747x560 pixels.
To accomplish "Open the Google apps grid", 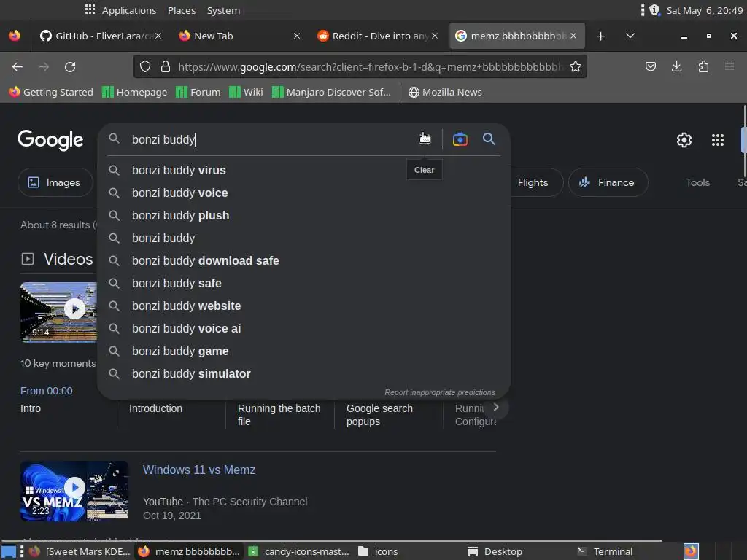I will (x=718, y=140).
